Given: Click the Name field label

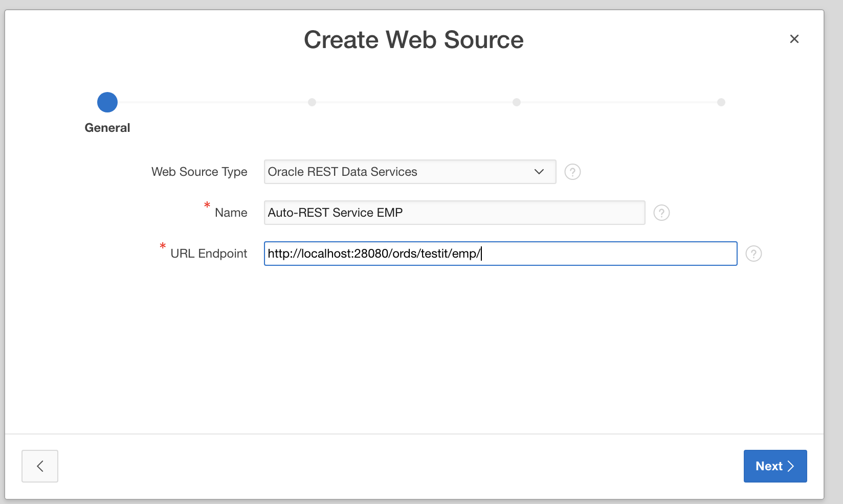Looking at the screenshot, I should point(231,213).
